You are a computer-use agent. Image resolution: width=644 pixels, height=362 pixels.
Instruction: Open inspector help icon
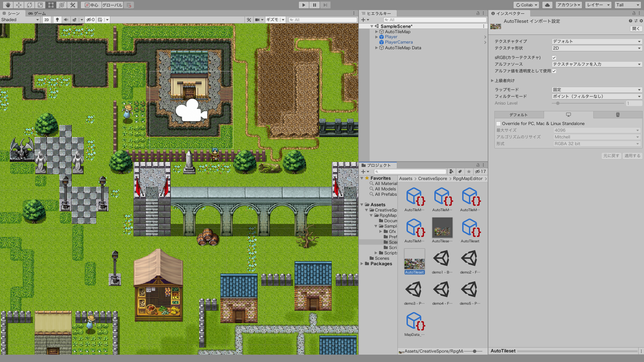point(631,21)
